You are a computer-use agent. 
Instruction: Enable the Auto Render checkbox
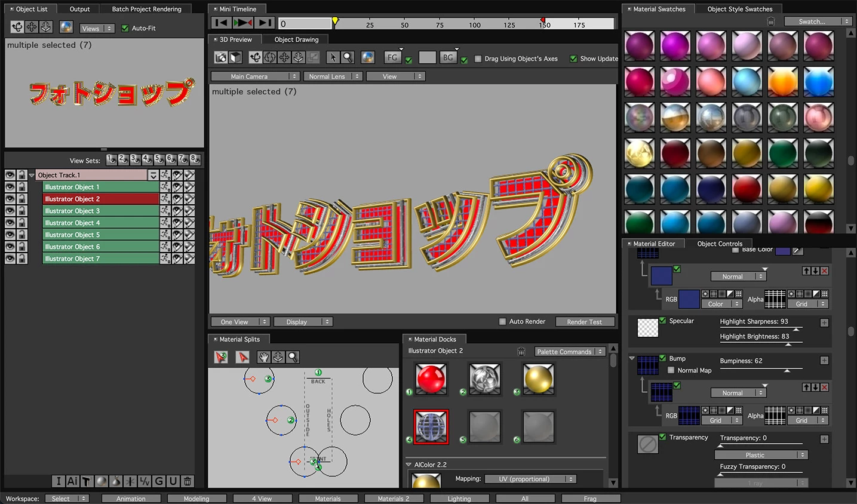[x=502, y=321]
